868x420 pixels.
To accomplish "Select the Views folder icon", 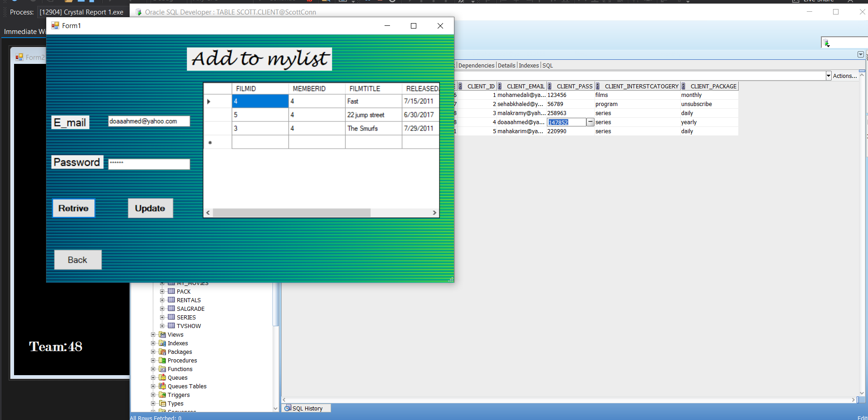I will click(163, 334).
